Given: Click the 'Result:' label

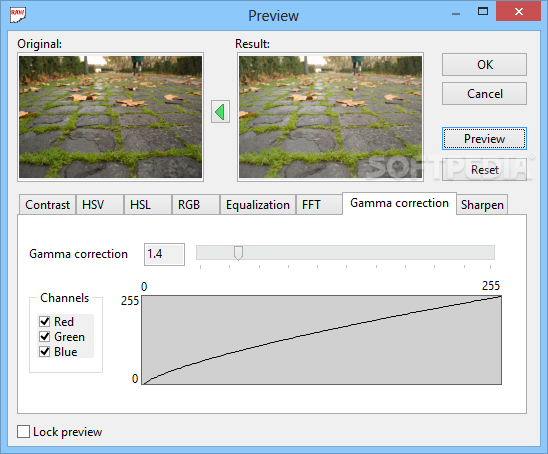Looking at the screenshot, I should pyautogui.click(x=252, y=44).
